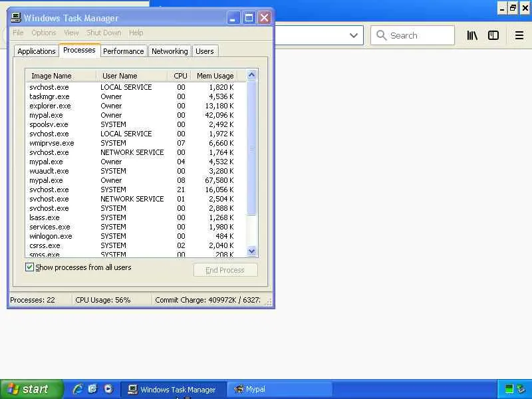Select mypal.exe using 67,580 K
The width and height of the screenshot is (532, 399).
pyautogui.click(x=136, y=180)
